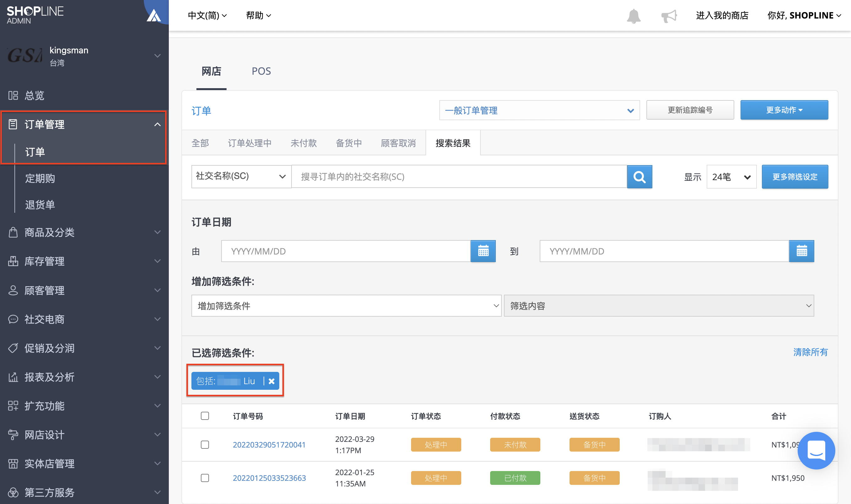The image size is (851, 504).
Task: Check order 20220125033523663 checkbox
Action: 205,478
